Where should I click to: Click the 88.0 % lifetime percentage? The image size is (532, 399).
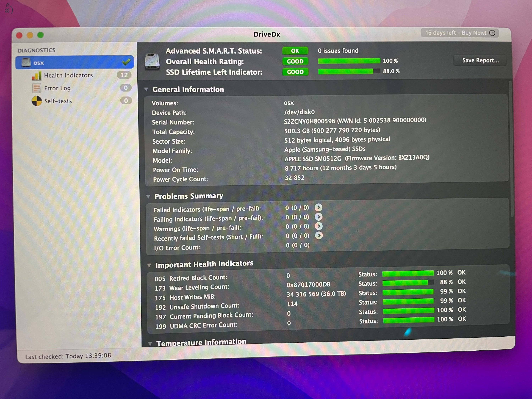click(391, 71)
